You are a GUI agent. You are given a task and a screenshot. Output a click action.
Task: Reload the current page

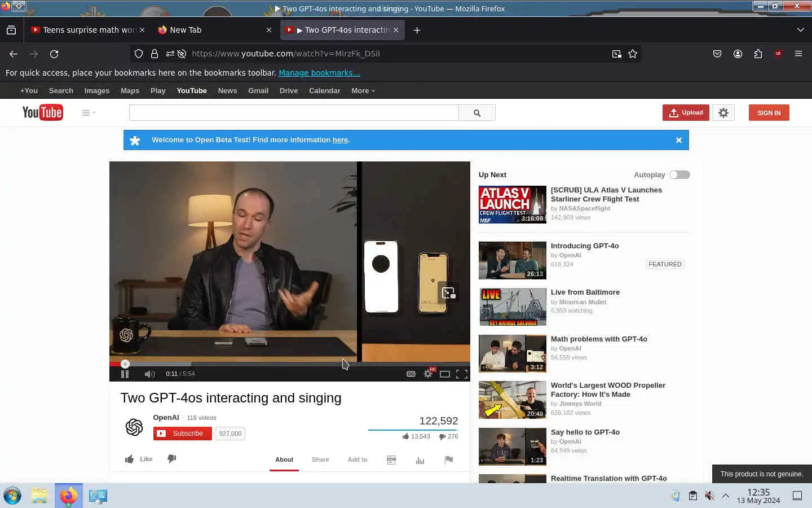54,54
